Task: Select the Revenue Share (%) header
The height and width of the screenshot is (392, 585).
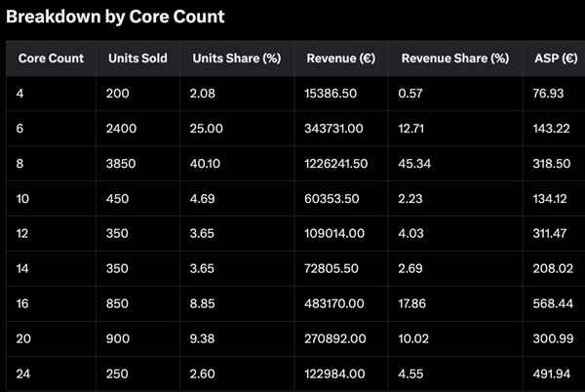Action: point(454,59)
